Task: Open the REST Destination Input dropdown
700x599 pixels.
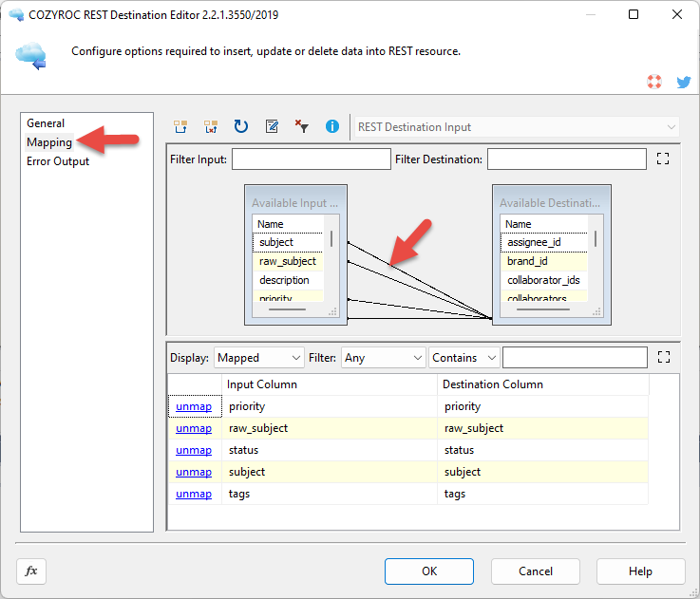Action: [517, 127]
